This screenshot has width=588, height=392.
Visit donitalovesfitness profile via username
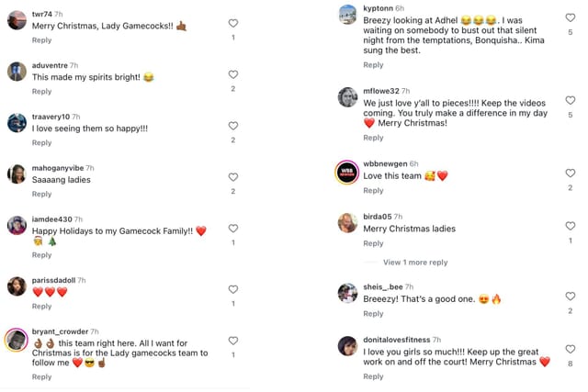397,340
